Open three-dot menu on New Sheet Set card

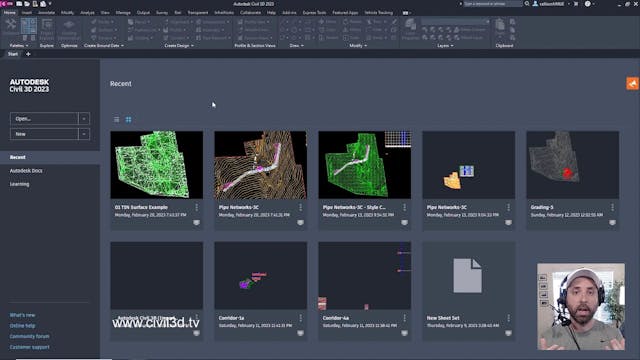(x=509, y=318)
